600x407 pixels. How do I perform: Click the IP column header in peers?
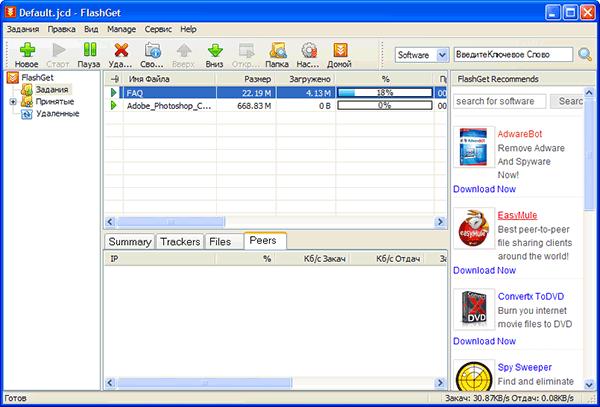click(x=160, y=259)
